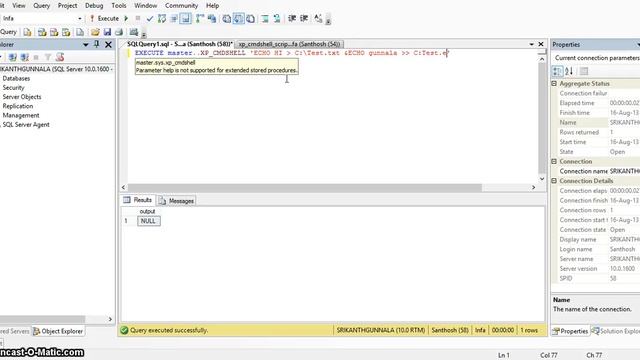Screen dimensions: 640x360
Task: Open an Analysis Services XMLA Query
Action: (x=66, y=32)
